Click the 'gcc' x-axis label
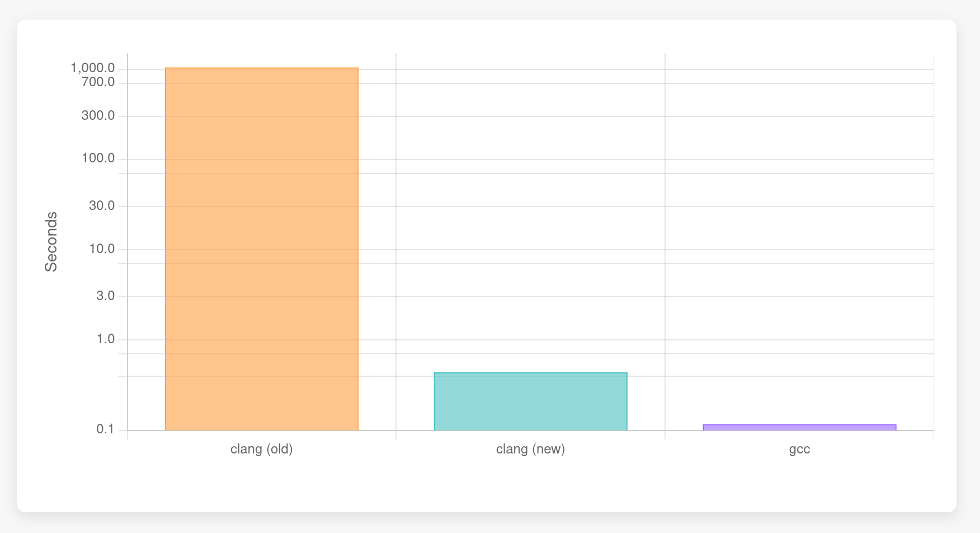980x533 pixels. 799,449
